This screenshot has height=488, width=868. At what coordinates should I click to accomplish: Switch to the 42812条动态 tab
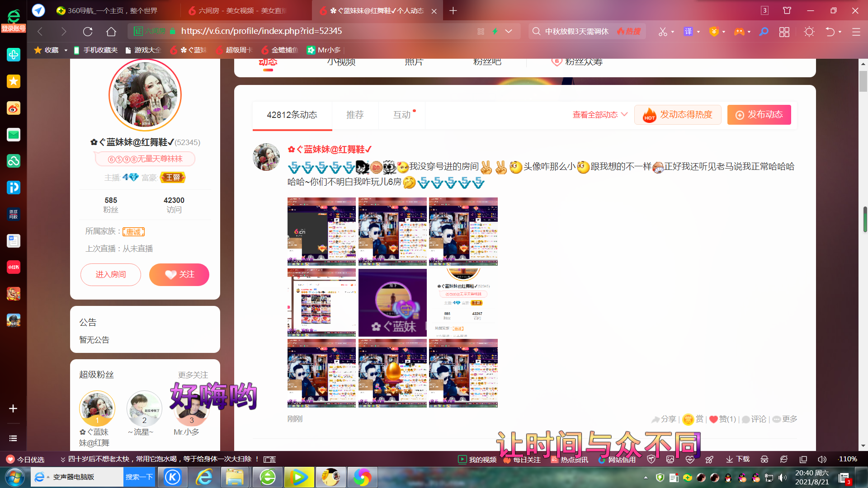pyautogui.click(x=292, y=115)
